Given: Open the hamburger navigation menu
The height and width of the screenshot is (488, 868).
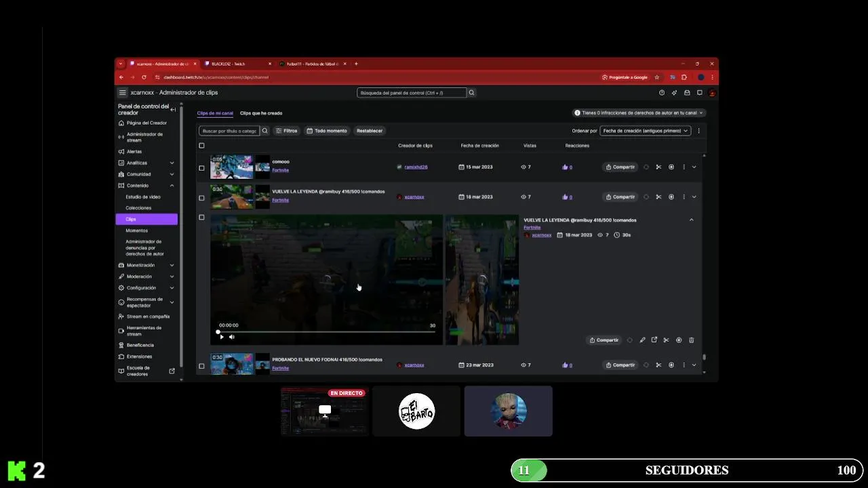Looking at the screenshot, I should point(123,93).
